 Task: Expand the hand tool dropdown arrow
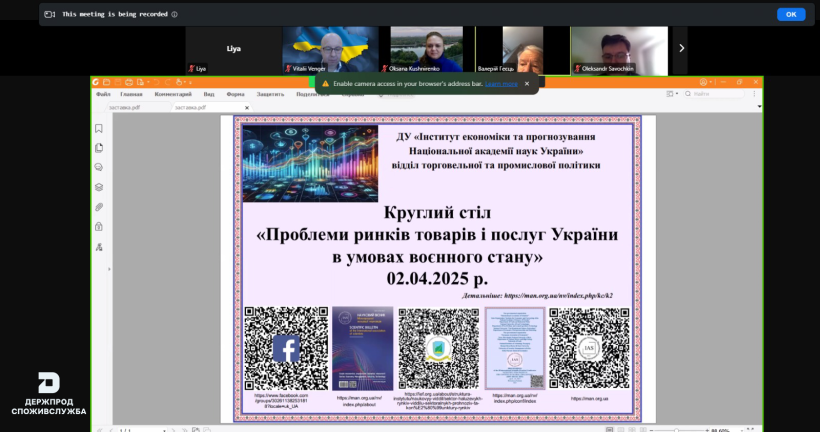tap(185, 82)
